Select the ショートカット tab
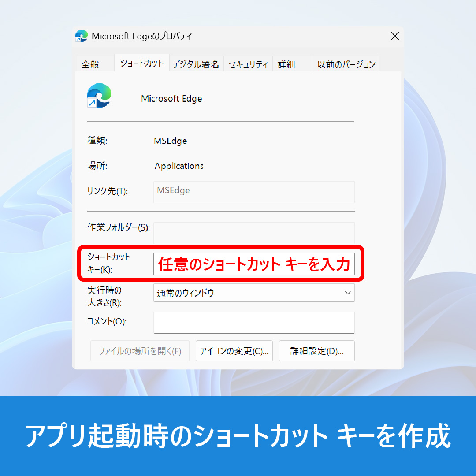The width and height of the screenshot is (476, 476). pyautogui.click(x=142, y=63)
